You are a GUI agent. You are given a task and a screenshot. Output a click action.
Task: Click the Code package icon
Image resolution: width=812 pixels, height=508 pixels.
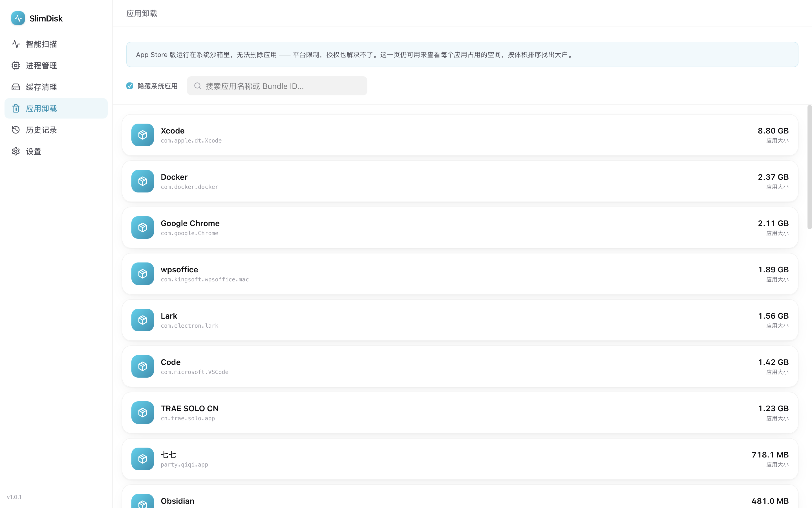[x=143, y=367]
